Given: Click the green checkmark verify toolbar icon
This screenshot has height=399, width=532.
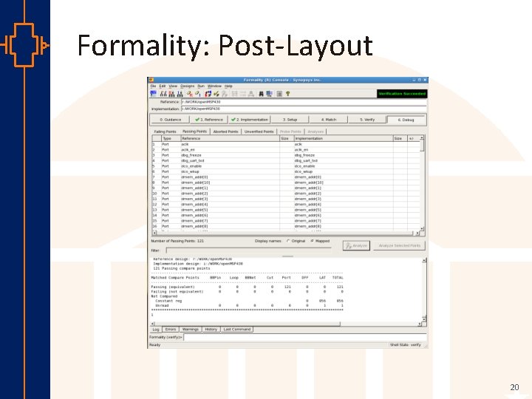Looking at the screenshot, I should [216, 94].
